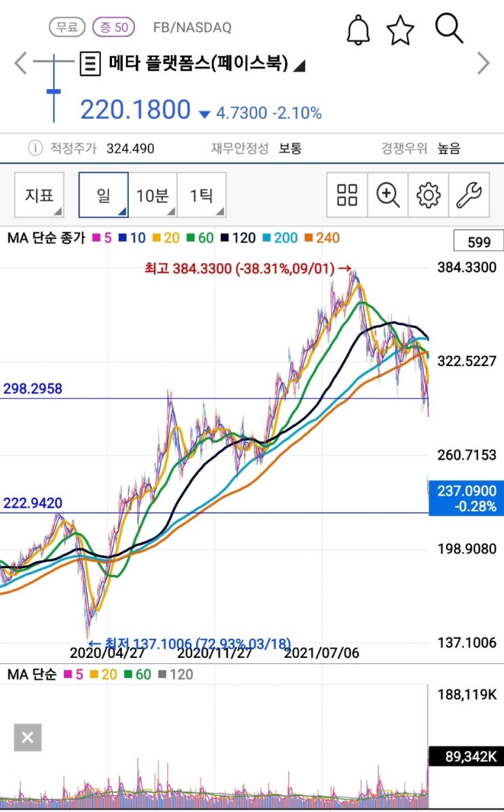Open the wrench tools icon
The height and width of the screenshot is (812, 504).
click(x=469, y=195)
